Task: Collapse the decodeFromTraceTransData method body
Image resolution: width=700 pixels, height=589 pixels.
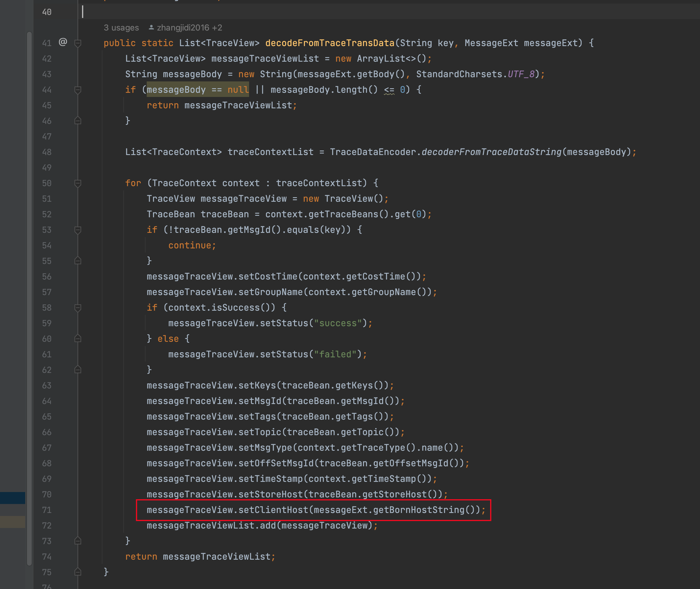Action: click(x=78, y=43)
